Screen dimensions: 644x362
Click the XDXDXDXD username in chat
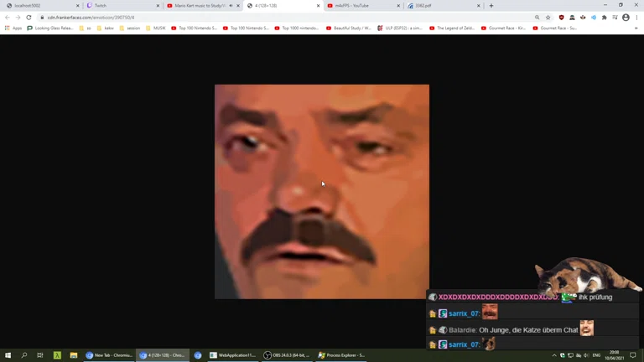(498, 297)
